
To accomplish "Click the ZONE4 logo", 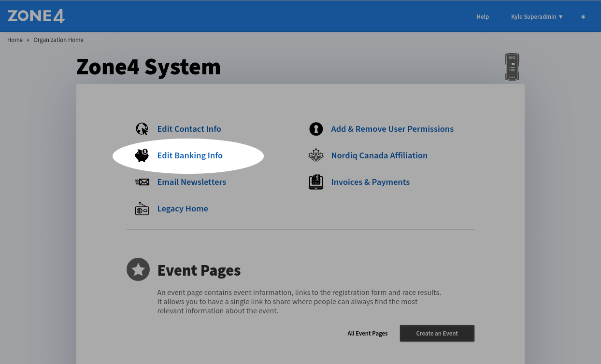I will click(36, 15).
